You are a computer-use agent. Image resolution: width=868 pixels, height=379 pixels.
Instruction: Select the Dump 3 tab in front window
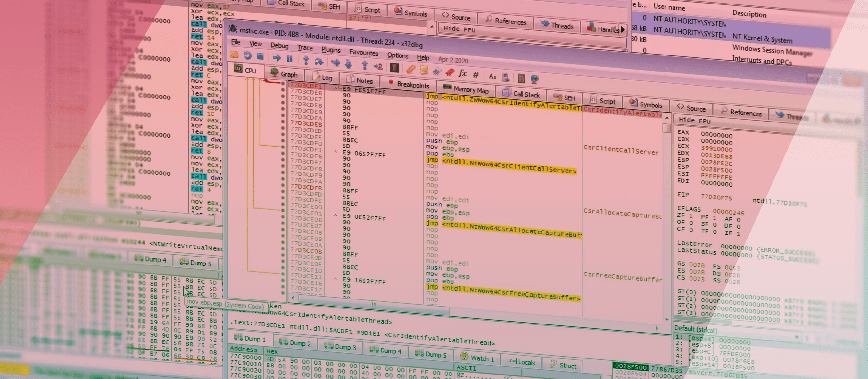(340, 346)
